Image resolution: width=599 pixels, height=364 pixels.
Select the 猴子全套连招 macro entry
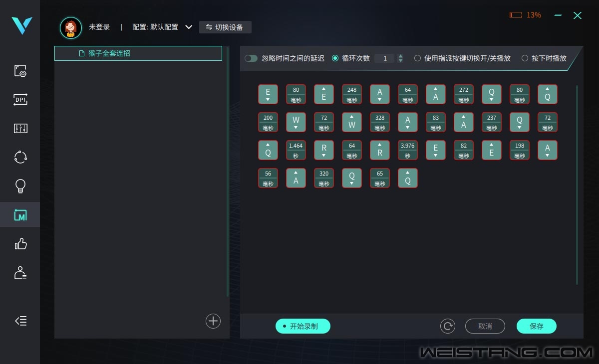(138, 53)
